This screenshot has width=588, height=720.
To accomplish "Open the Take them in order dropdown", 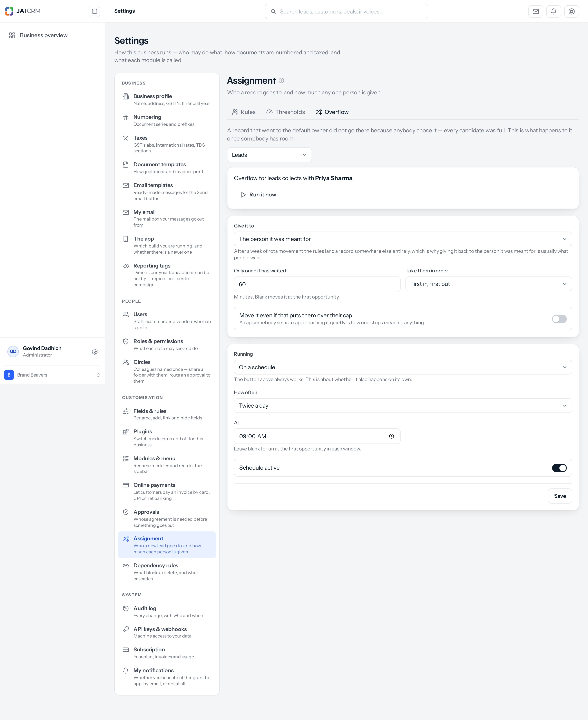I will [x=488, y=284].
